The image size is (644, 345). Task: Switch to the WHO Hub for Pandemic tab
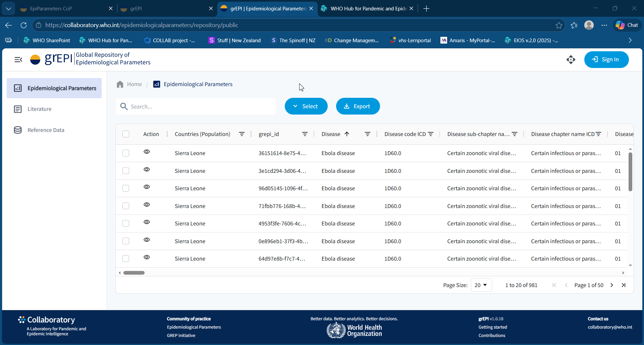click(x=368, y=9)
